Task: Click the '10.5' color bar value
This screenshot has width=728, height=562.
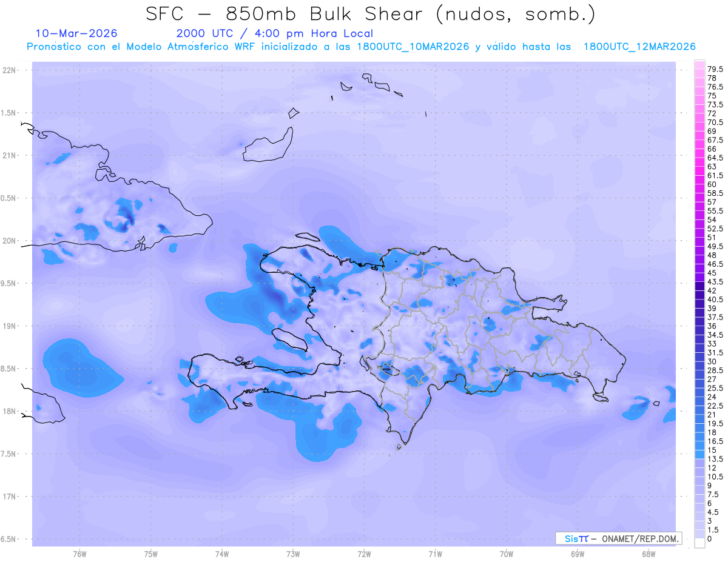Action: (x=715, y=477)
